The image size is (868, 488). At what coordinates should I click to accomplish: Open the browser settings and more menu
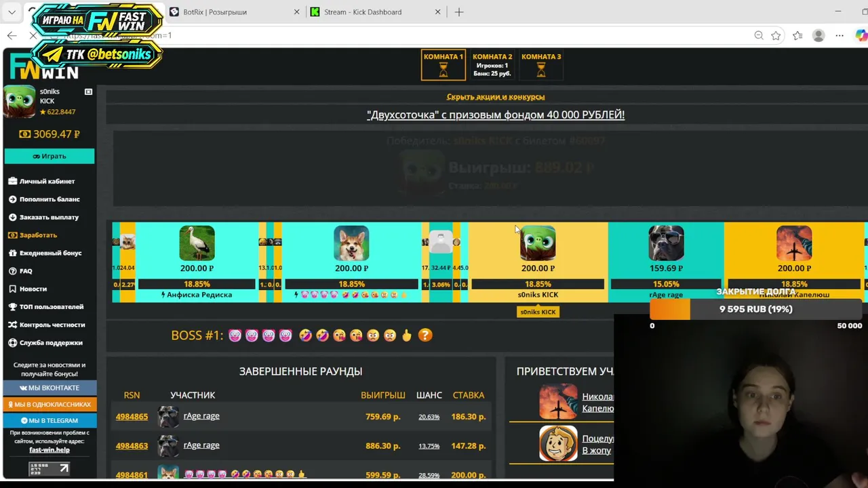point(840,35)
